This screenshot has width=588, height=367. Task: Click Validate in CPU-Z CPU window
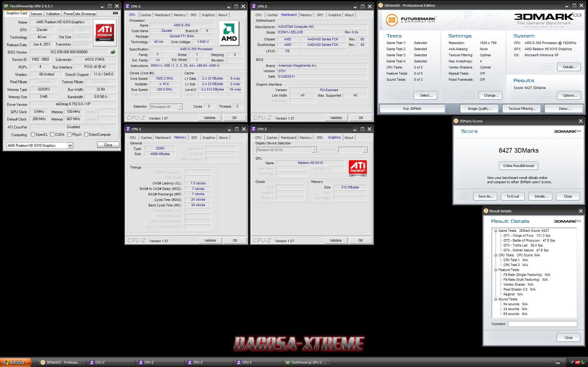pos(209,118)
